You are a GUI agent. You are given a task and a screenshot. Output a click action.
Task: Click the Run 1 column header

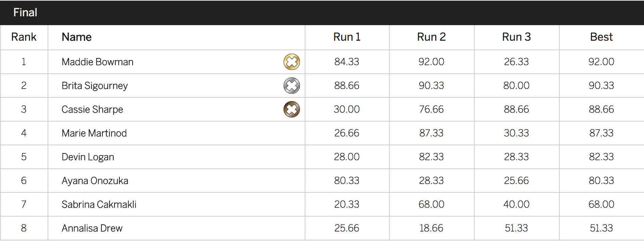[x=346, y=37]
